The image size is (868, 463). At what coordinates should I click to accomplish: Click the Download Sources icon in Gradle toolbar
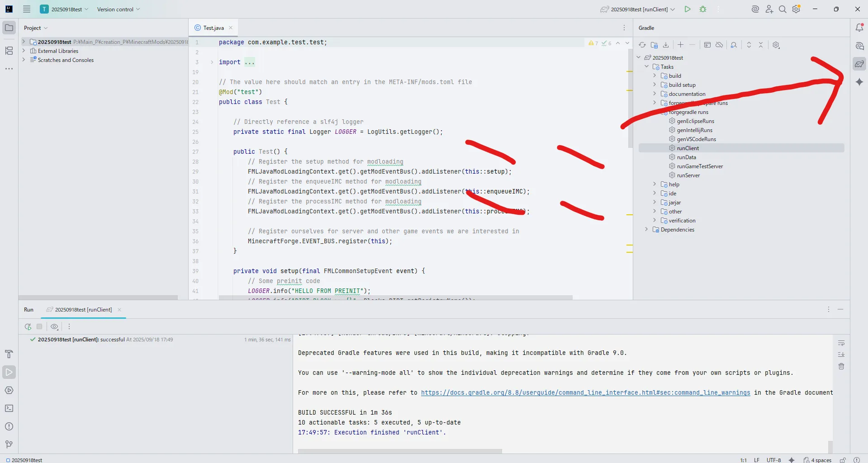pyautogui.click(x=666, y=45)
